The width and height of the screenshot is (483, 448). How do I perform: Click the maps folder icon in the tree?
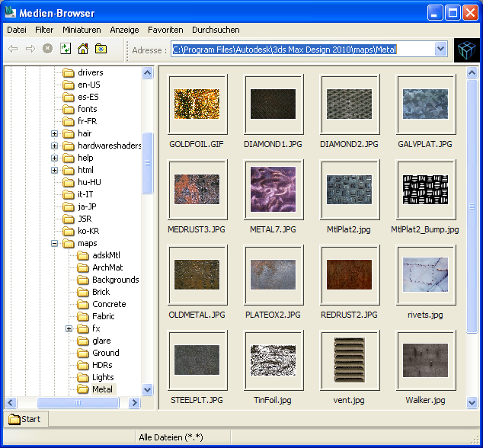coord(69,243)
